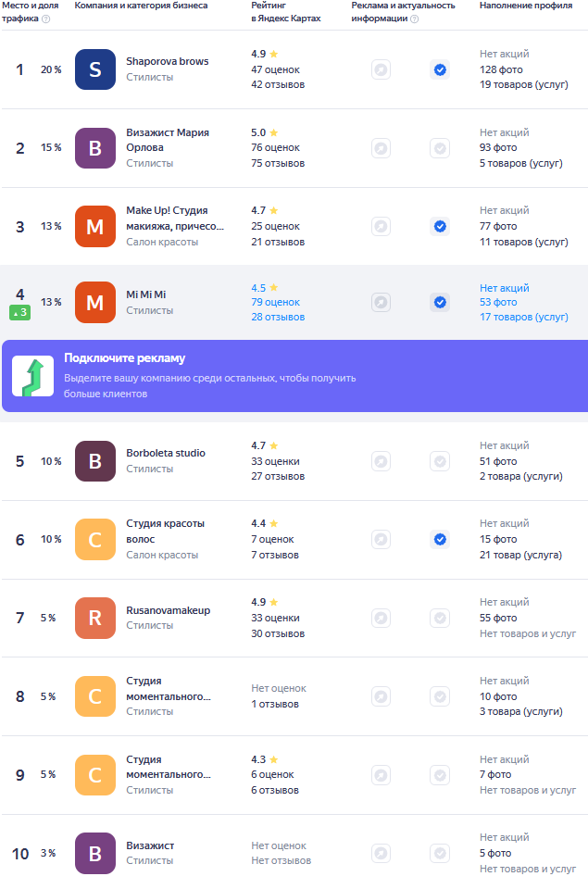Click the advertising icon in Mi Mi Mi row

381,302
